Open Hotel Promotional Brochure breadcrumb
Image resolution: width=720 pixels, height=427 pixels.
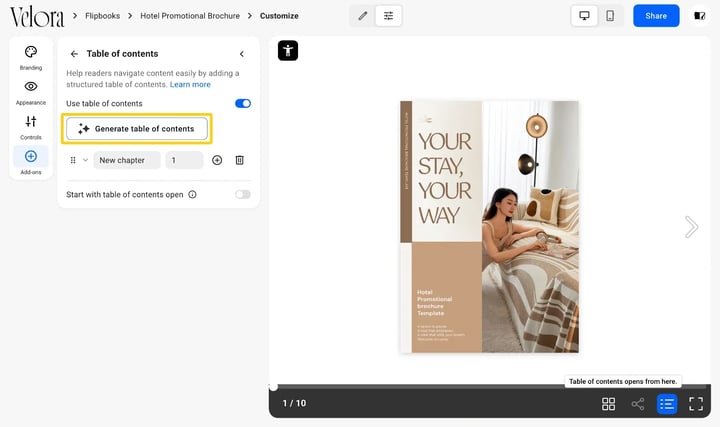point(190,16)
